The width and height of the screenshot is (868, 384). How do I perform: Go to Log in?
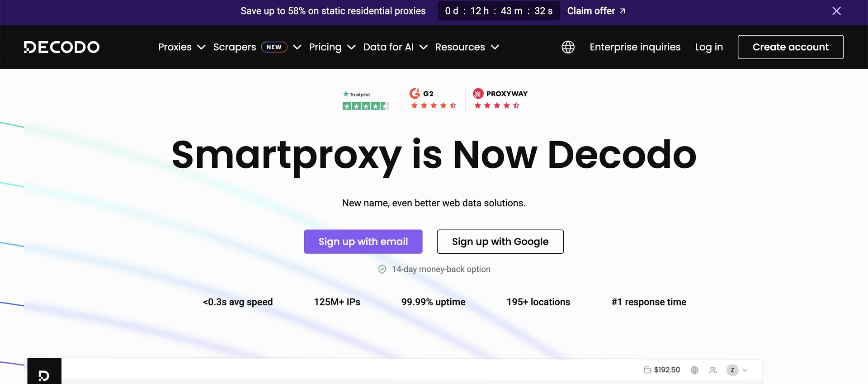[709, 47]
